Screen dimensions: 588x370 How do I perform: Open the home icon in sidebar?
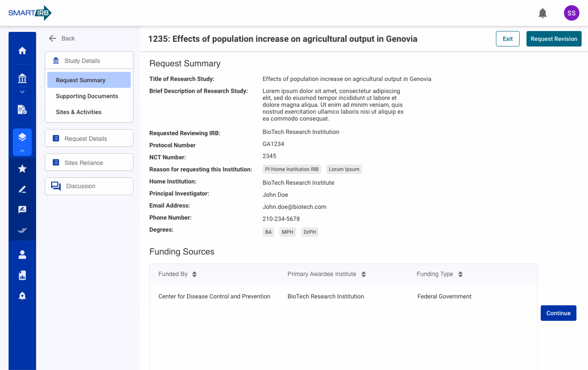pyautogui.click(x=22, y=51)
